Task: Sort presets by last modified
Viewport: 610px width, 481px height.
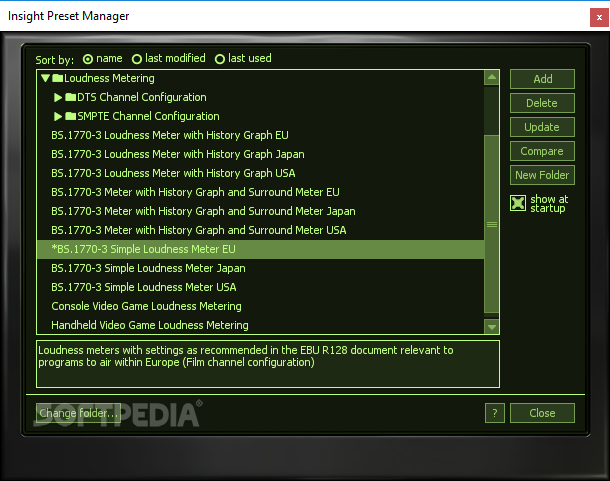Action: click(x=137, y=59)
